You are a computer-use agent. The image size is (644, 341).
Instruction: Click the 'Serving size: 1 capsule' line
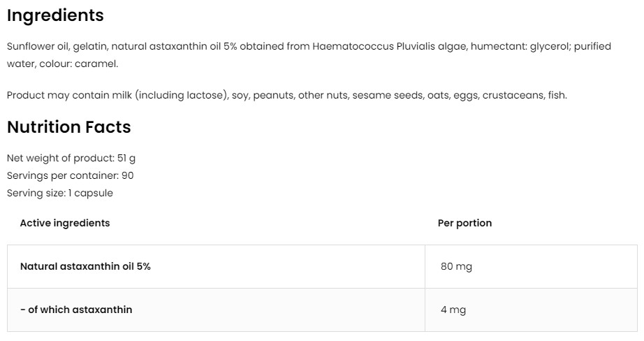[x=59, y=193]
